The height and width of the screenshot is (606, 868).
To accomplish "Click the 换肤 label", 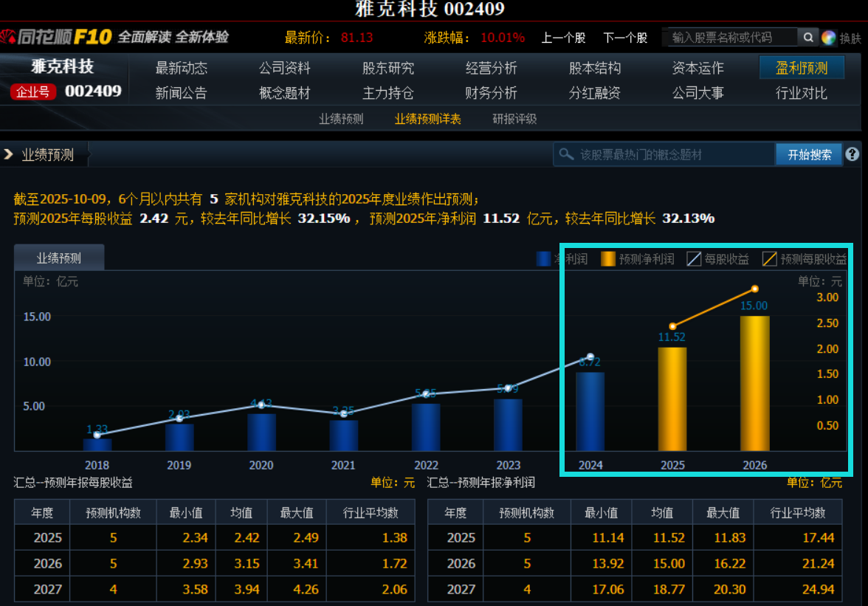I will tap(850, 38).
